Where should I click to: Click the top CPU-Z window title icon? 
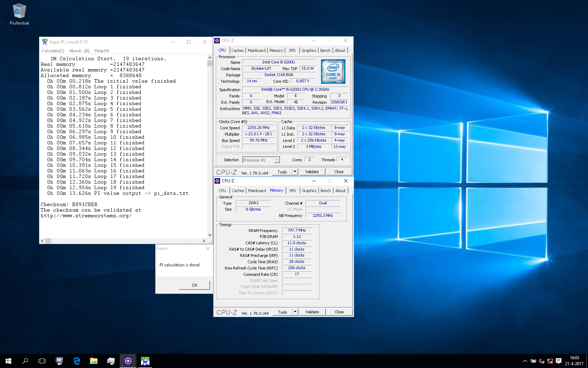pos(217,41)
